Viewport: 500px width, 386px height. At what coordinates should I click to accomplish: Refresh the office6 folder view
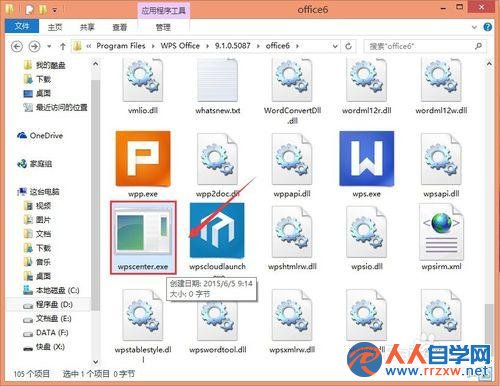pos(348,46)
